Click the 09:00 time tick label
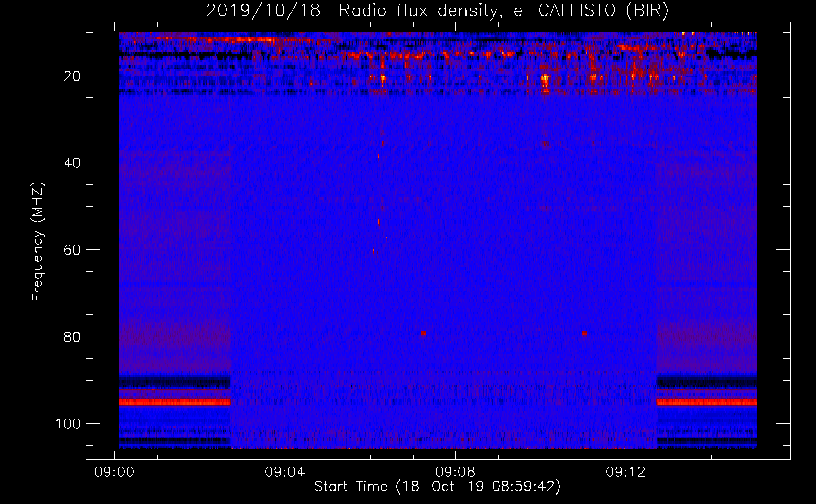Screen dimensions: 816x504 (114, 472)
